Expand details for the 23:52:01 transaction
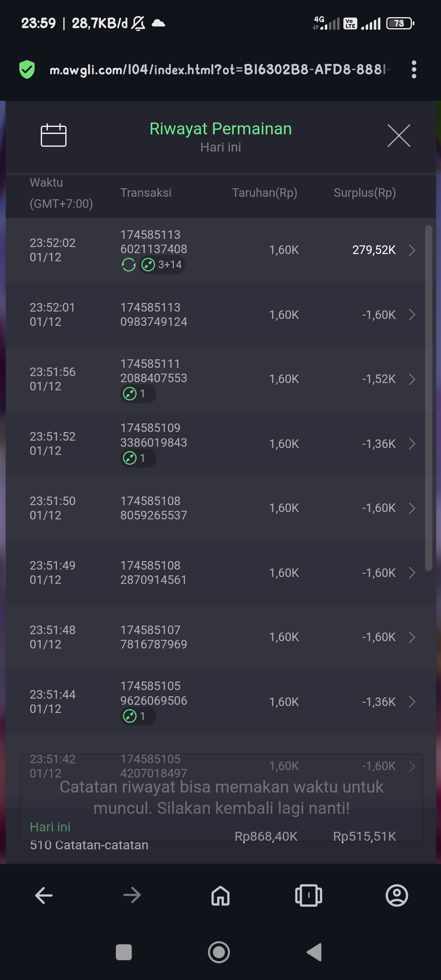The image size is (441, 980). 412,315
